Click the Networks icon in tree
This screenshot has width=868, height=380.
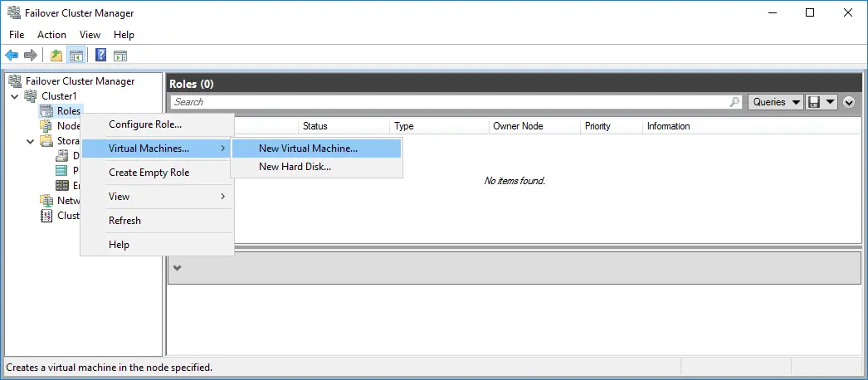tap(46, 200)
